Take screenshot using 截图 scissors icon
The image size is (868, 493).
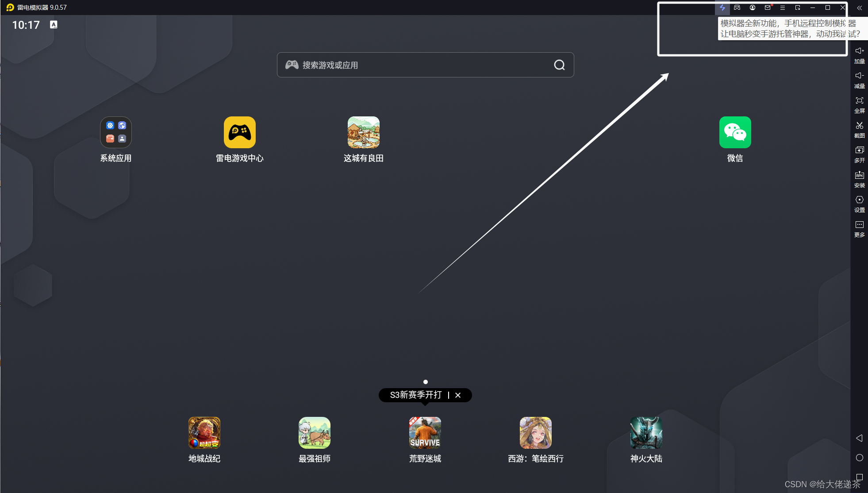[859, 129]
